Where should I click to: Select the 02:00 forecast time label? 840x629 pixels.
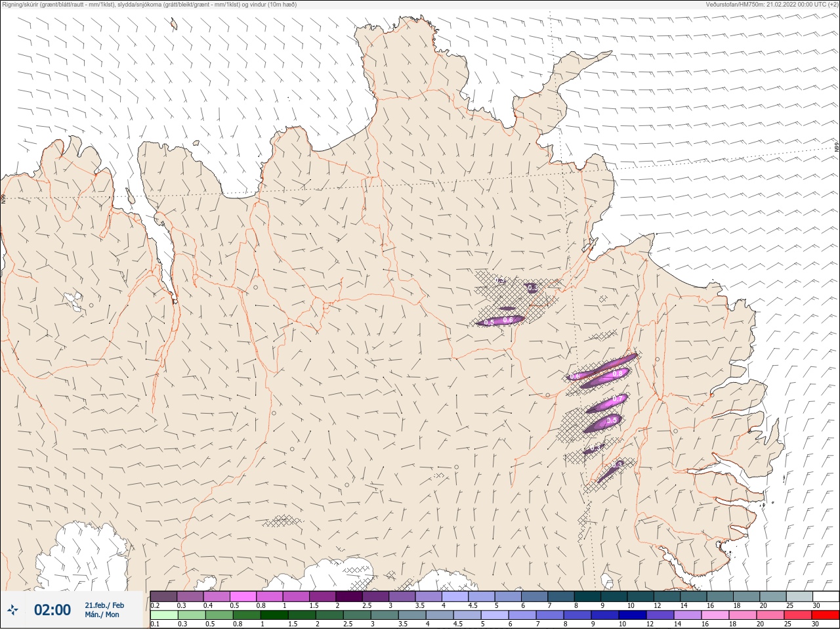52,610
